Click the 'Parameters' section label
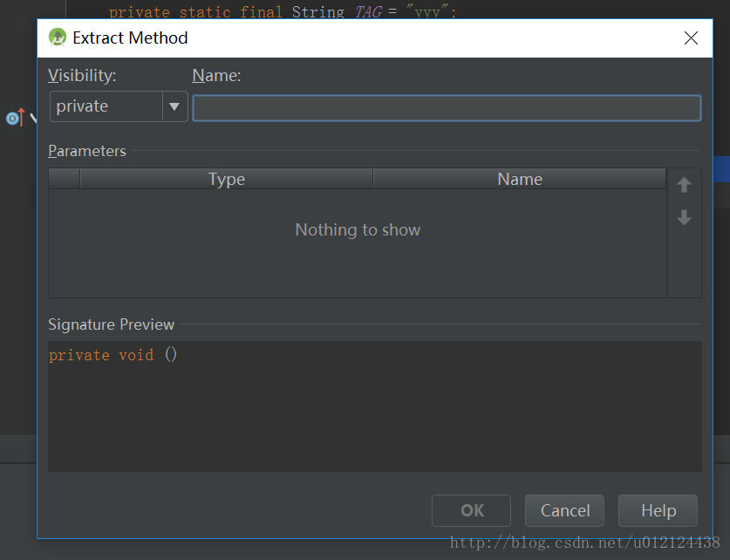The image size is (730, 560). tap(87, 151)
